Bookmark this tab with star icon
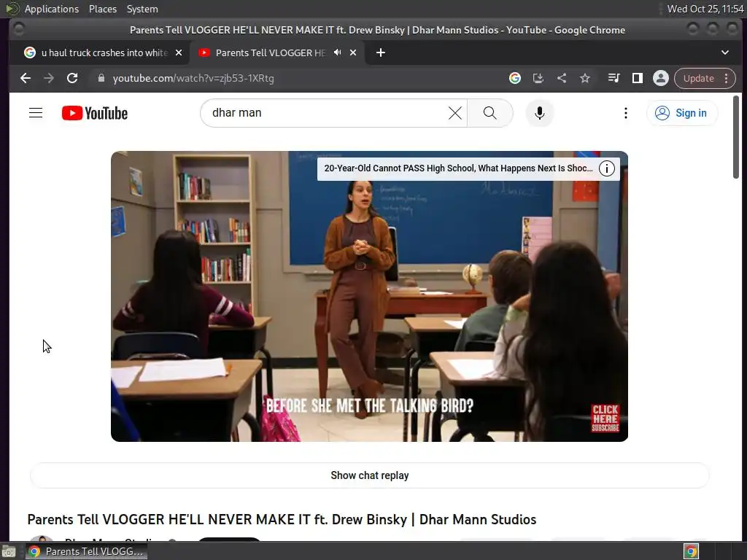The width and height of the screenshot is (747, 560). point(584,78)
